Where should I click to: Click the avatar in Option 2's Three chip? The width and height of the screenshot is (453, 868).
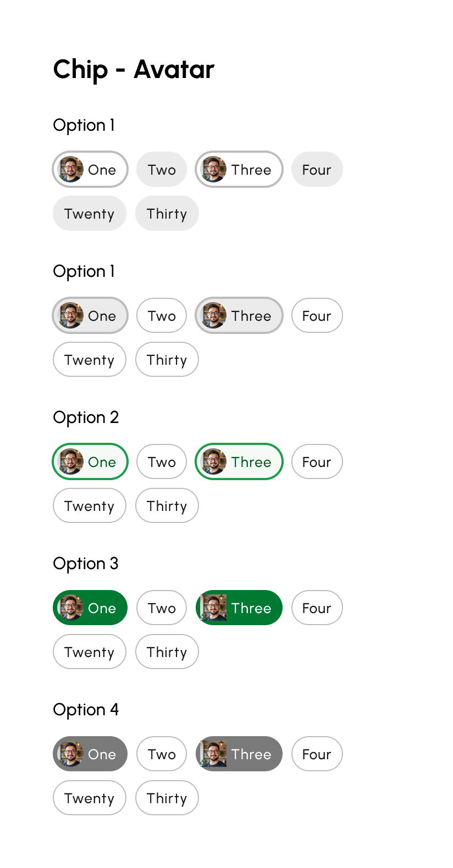pos(214,461)
